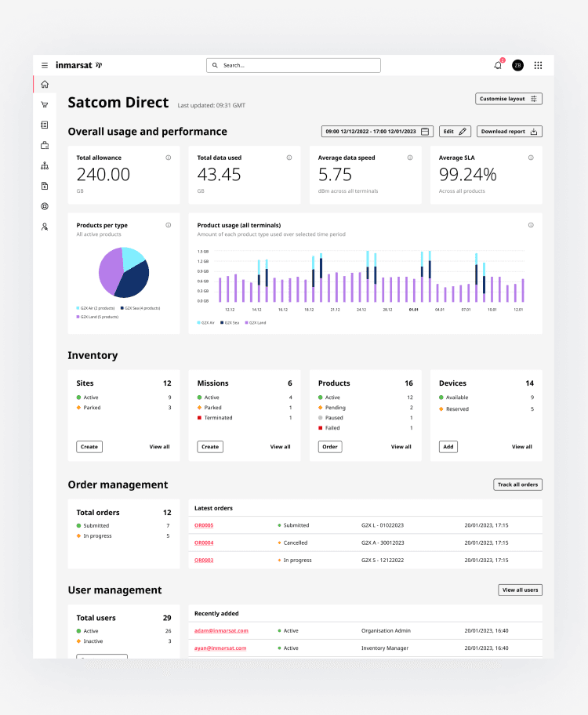Click the G2X L - 01022023 cell
This screenshot has width=588, height=715.
click(383, 525)
